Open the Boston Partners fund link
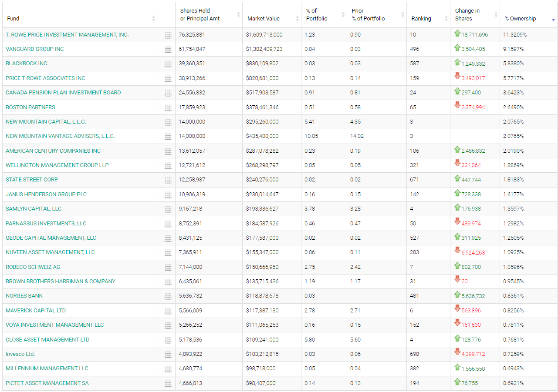This screenshot has height=392, width=558. (x=30, y=107)
